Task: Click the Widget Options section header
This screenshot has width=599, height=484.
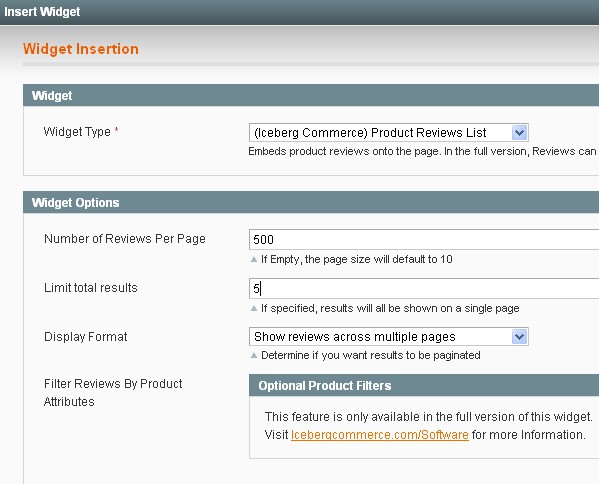Action: [311, 202]
